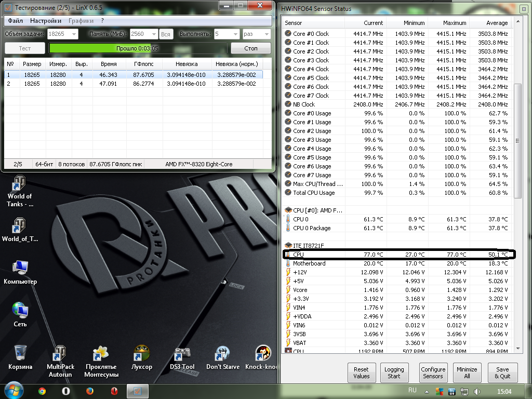
Task: Sort by Maximum column header
Action: [x=448, y=23]
